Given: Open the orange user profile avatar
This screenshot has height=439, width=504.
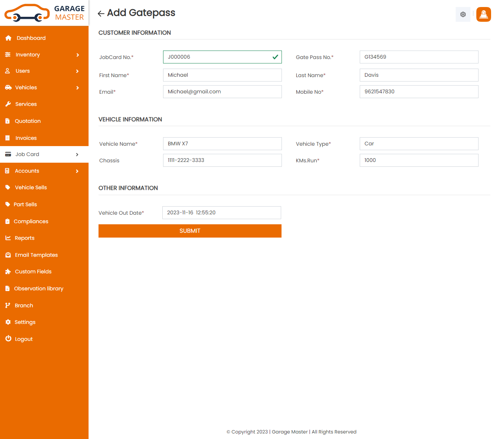Looking at the screenshot, I should click(483, 14).
